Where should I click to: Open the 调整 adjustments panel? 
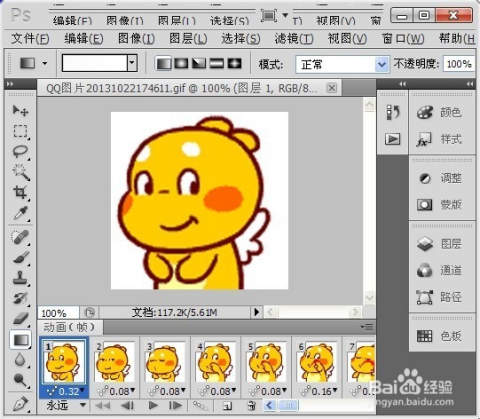coord(439,178)
